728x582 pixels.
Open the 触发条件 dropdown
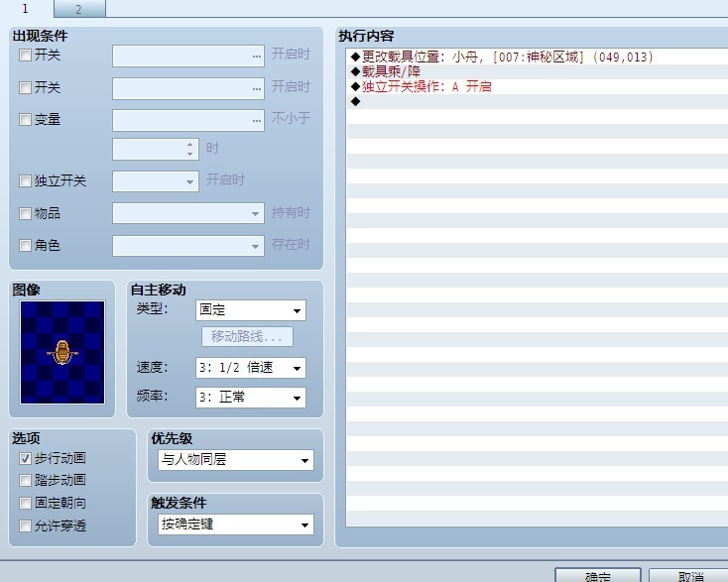click(x=236, y=524)
